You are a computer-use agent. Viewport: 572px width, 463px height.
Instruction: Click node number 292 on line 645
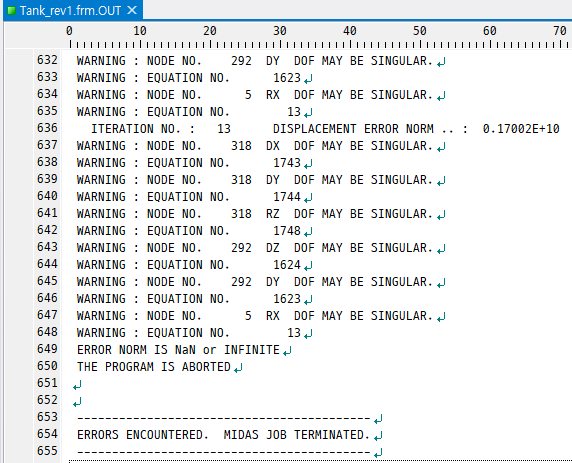[x=241, y=282]
